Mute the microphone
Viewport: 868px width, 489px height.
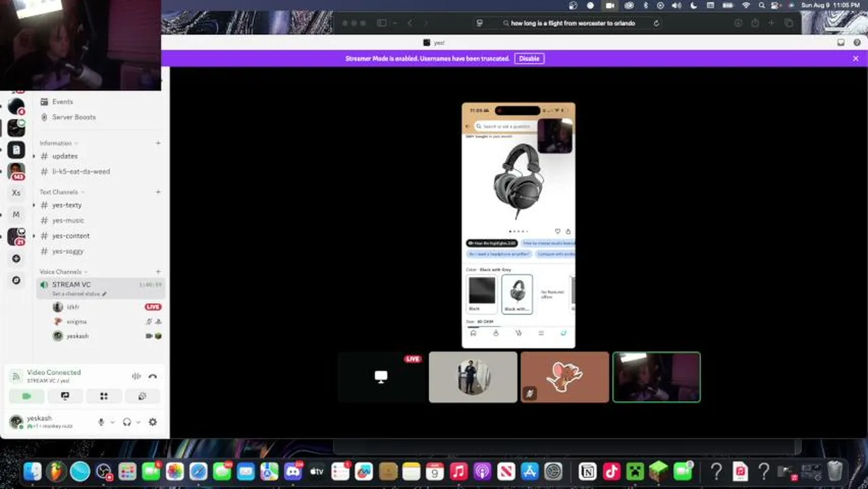coord(101,422)
